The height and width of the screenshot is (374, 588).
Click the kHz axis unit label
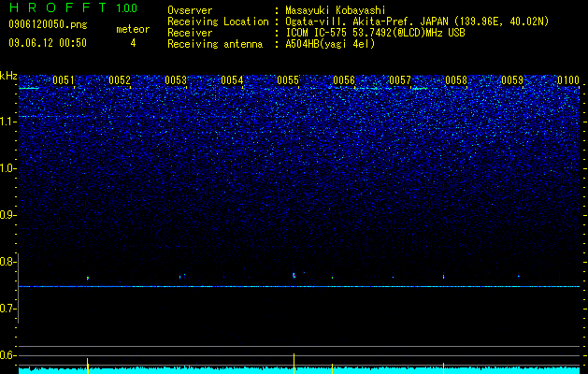pos(8,76)
